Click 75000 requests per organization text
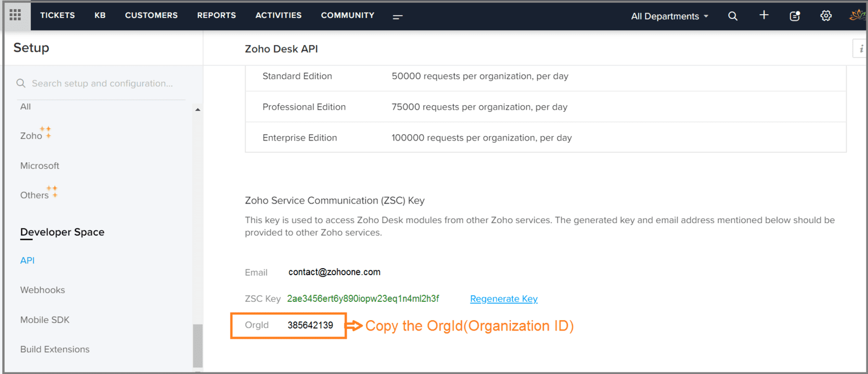Screen dimensions: 868x374 click(480, 107)
